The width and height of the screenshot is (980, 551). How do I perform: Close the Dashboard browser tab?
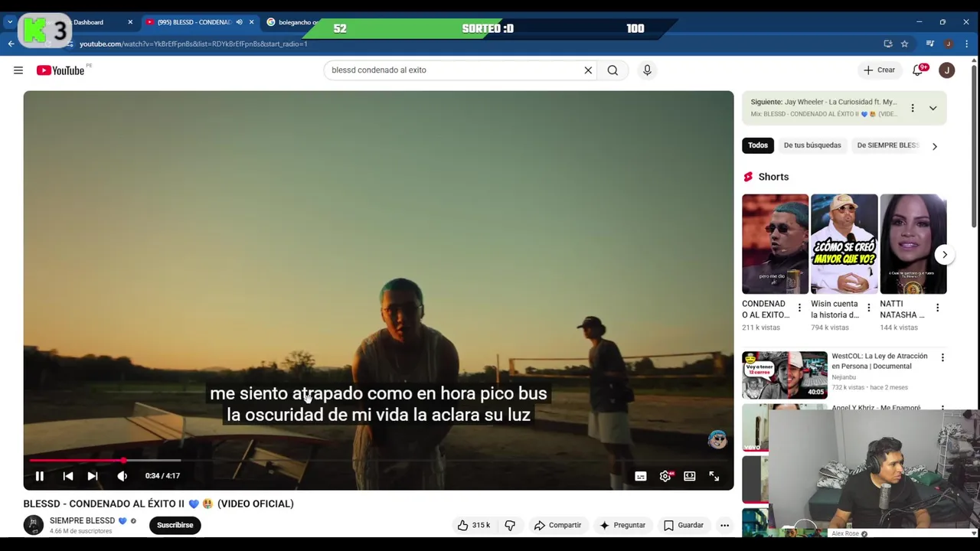coord(129,22)
